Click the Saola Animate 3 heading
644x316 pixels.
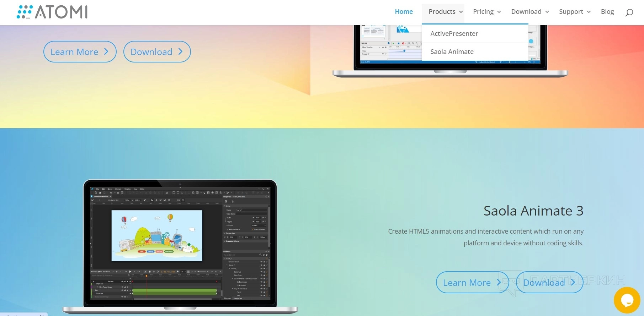[533, 211]
